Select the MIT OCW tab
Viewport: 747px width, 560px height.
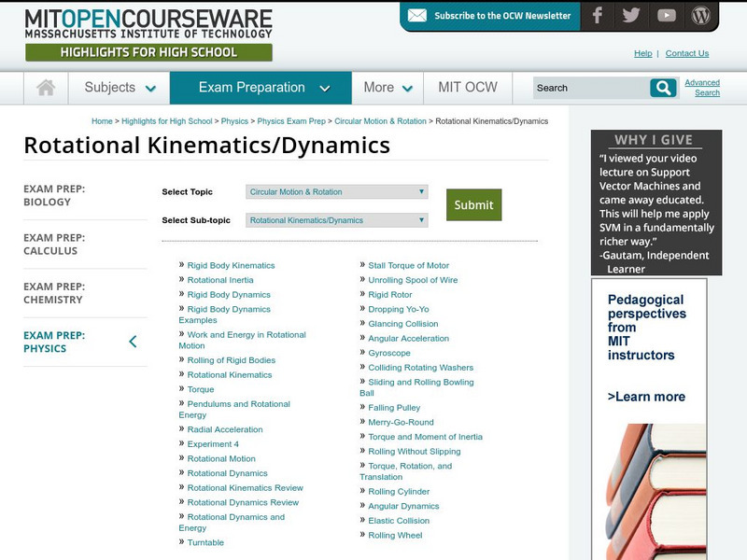coord(468,88)
